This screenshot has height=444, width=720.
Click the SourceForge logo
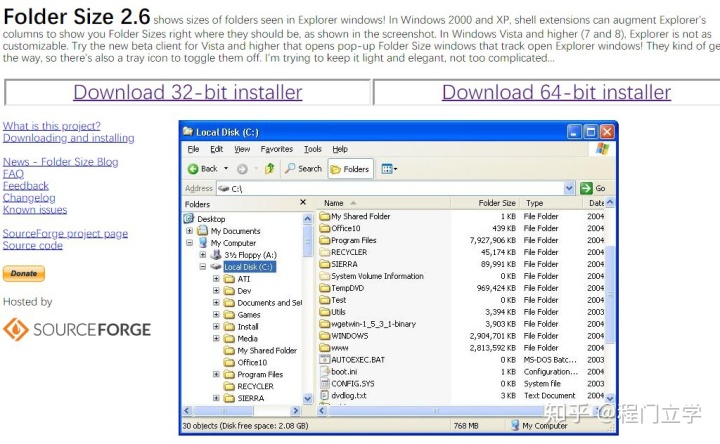pos(77,329)
